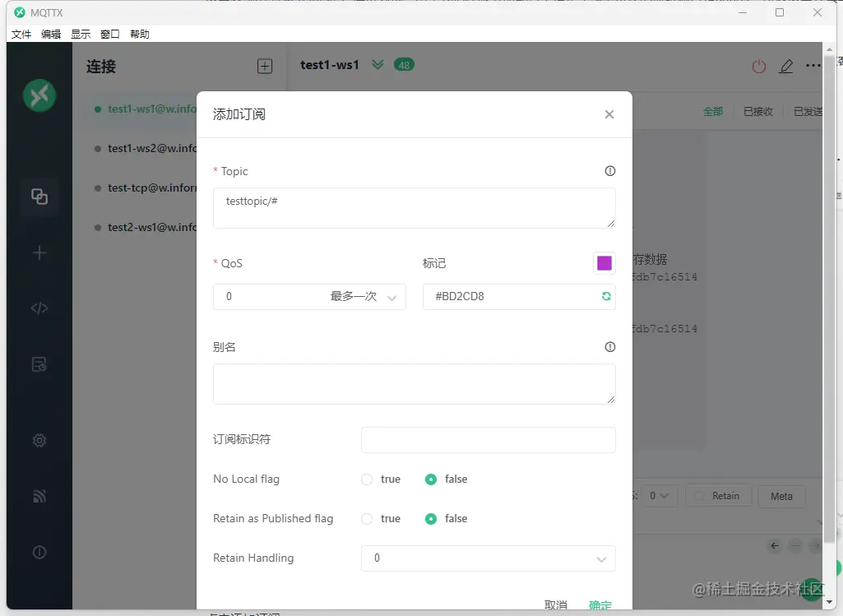Switch to the 全部 messages tab

(x=713, y=111)
